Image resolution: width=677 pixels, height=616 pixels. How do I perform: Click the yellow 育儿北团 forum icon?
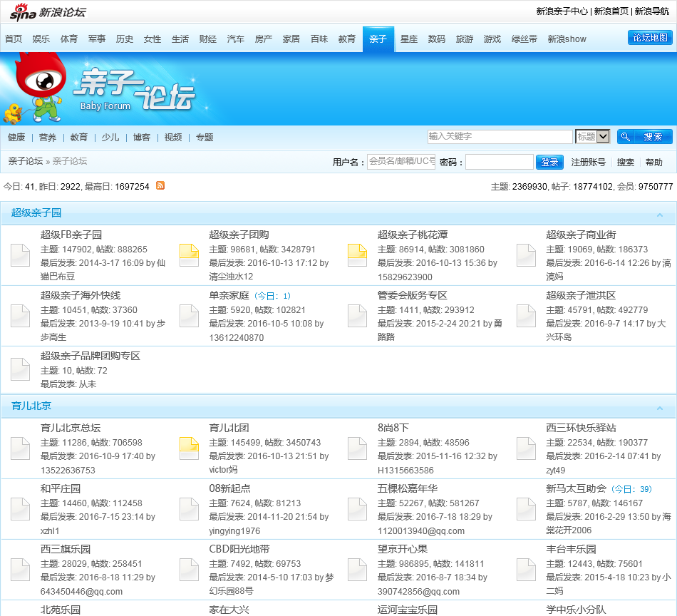click(x=189, y=448)
